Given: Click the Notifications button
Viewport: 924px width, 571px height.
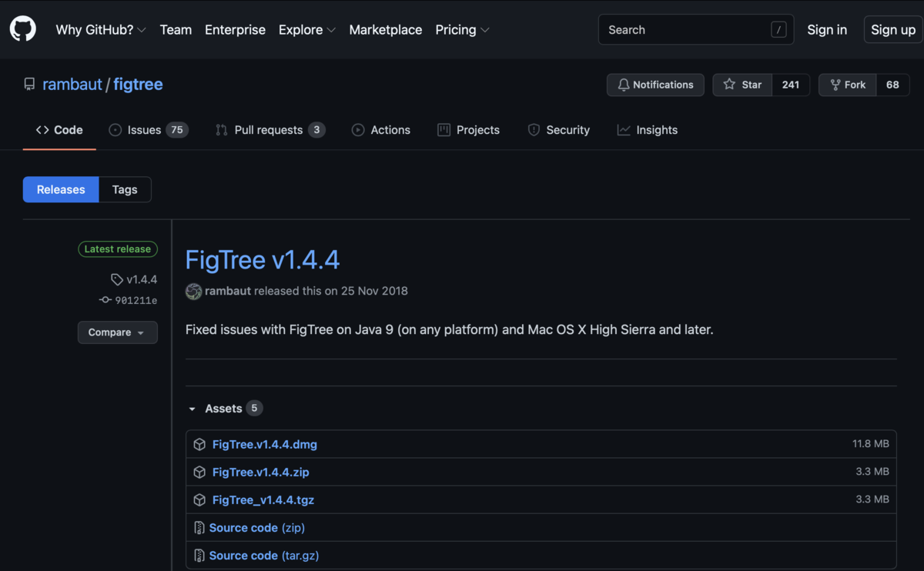Looking at the screenshot, I should tap(655, 85).
